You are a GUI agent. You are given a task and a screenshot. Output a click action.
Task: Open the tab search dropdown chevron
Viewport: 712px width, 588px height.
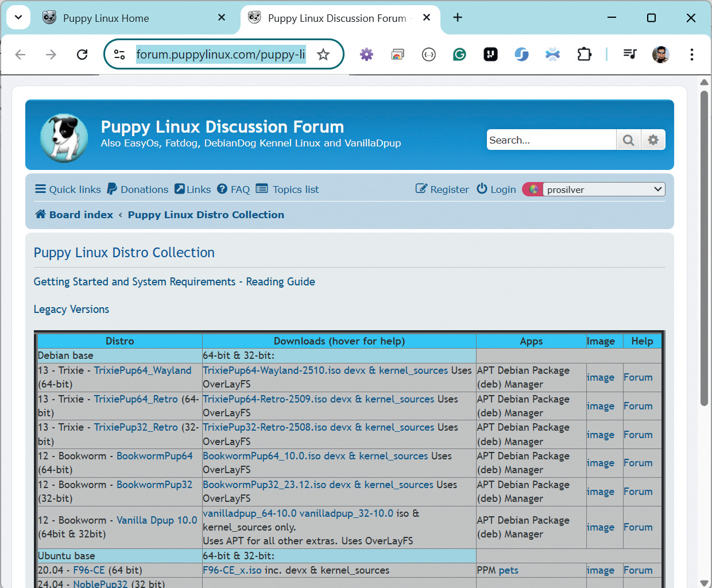(18, 18)
